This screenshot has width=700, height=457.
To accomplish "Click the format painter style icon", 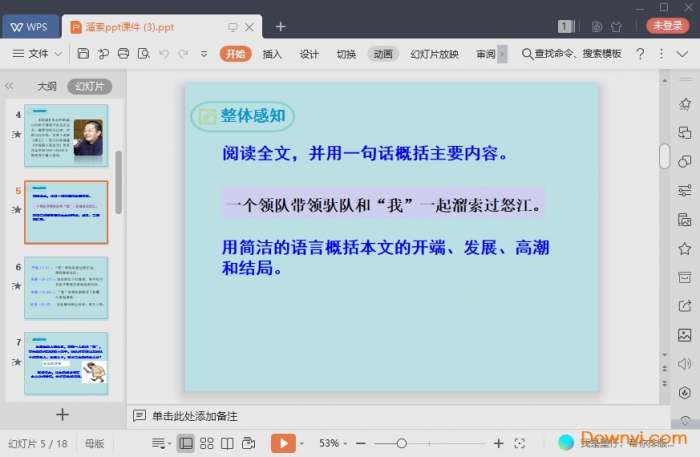I will click(103, 54).
